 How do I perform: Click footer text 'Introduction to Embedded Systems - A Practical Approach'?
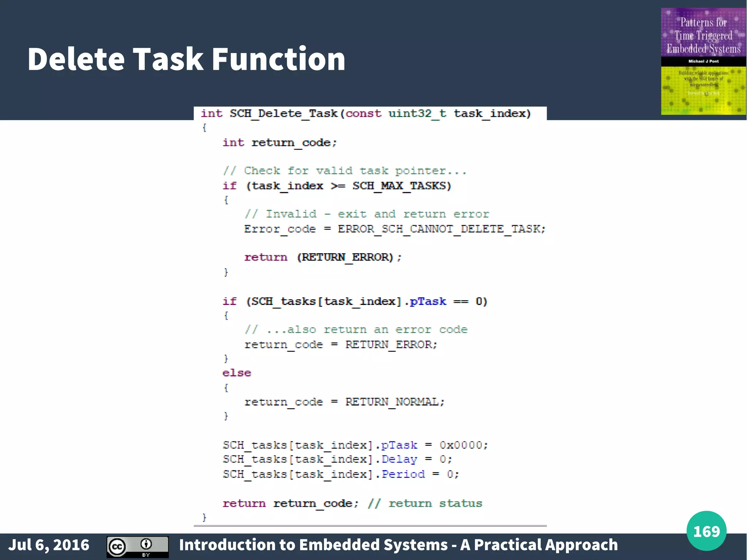point(398,545)
